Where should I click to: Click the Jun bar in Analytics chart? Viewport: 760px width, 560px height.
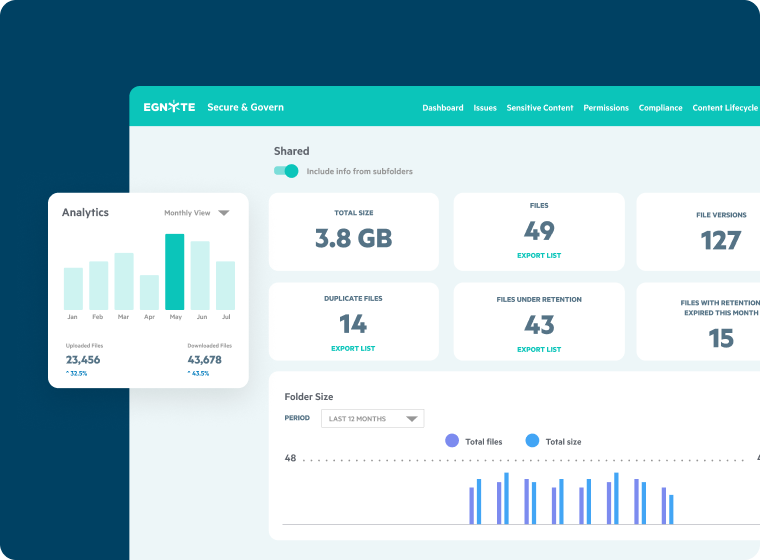click(200, 275)
